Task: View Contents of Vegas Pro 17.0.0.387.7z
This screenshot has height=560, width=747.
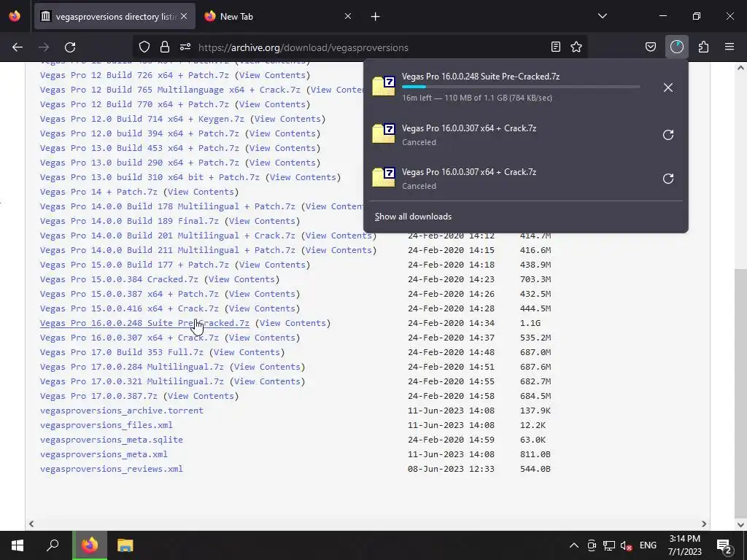Action: pos(201,396)
